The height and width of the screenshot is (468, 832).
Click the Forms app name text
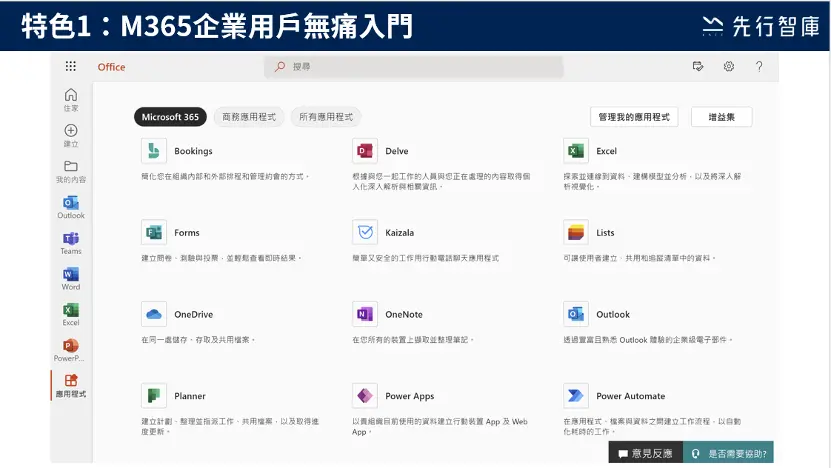click(x=187, y=233)
